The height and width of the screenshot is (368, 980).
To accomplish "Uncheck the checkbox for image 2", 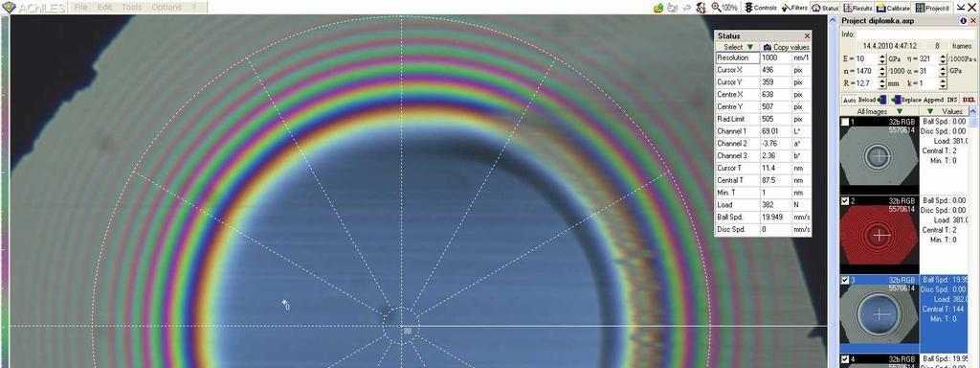I will [845, 200].
